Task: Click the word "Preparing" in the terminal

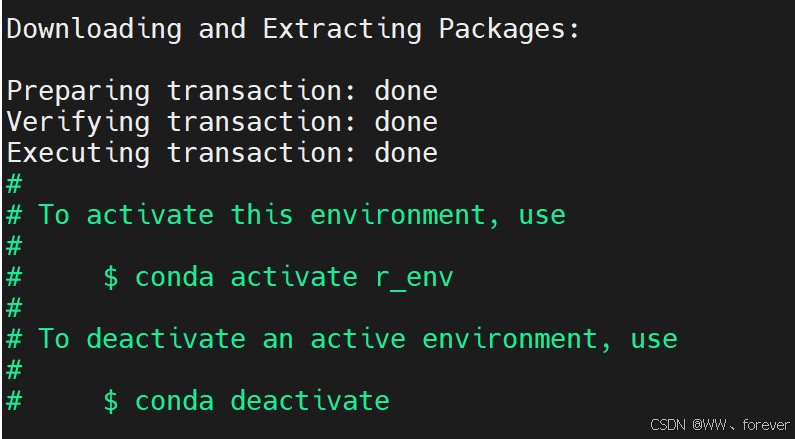Action: click(x=78, y=91)
